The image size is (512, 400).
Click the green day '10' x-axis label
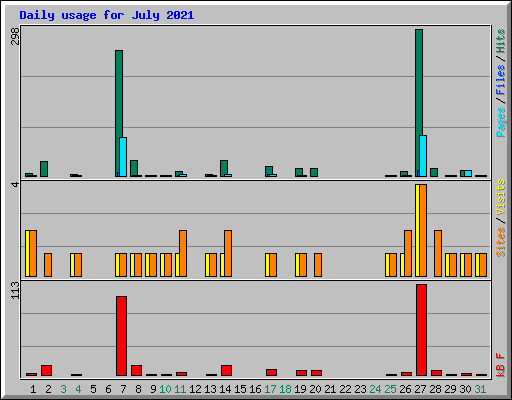coord(165,389)
